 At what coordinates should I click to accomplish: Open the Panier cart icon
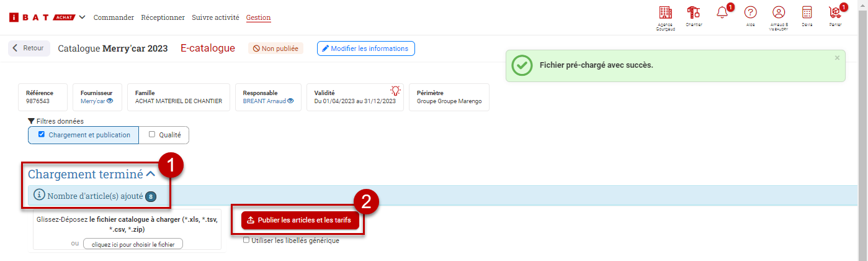click(835, 12)
